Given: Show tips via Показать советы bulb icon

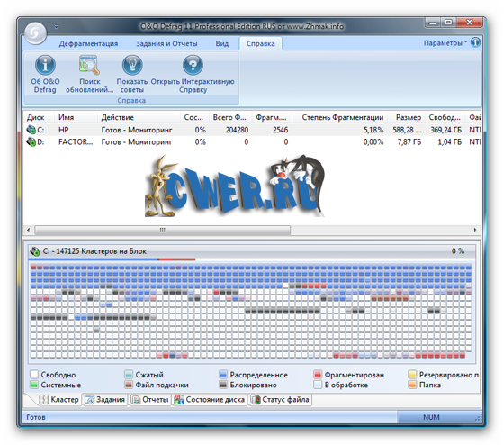Looking at the screenshot, I should [x=132, y=65].
